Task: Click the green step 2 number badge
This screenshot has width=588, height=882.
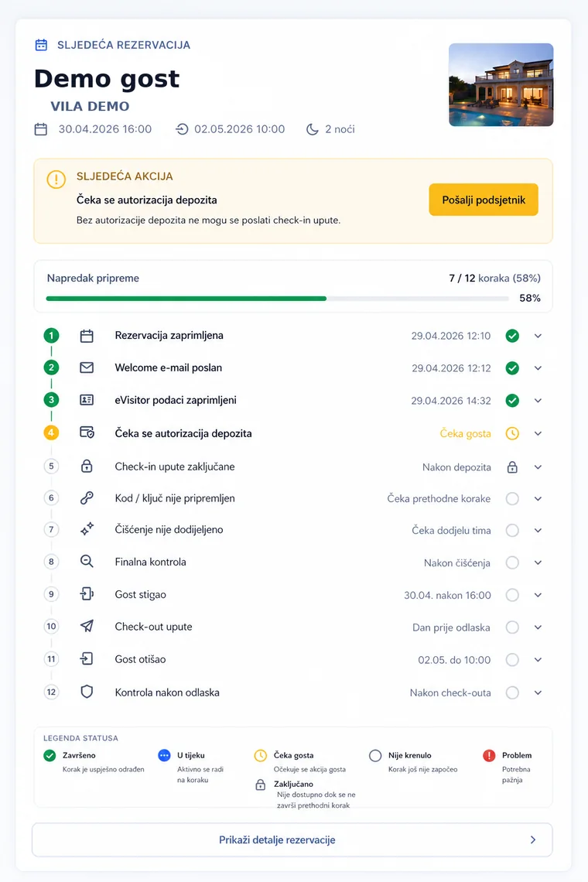Action: (51, 367)
